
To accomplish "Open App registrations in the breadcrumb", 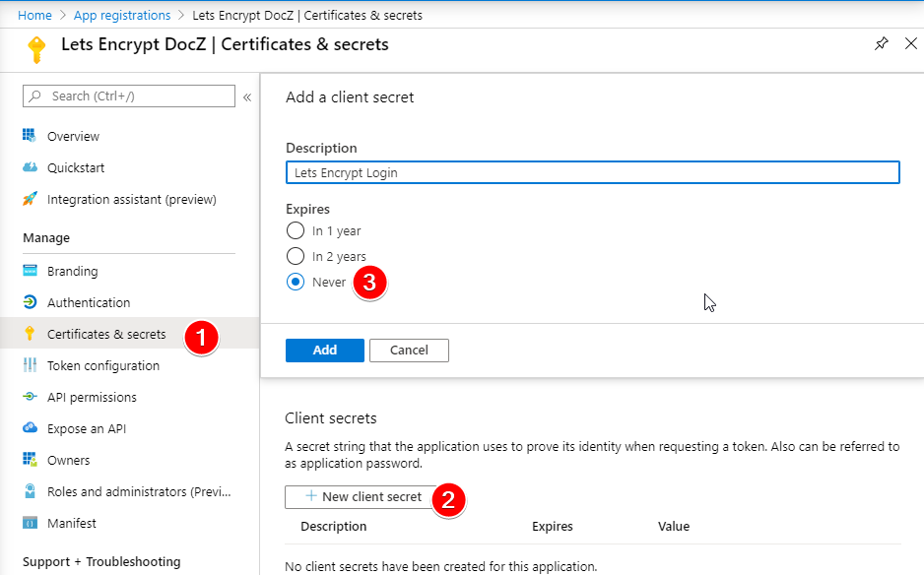I will [x=122, y=15].
